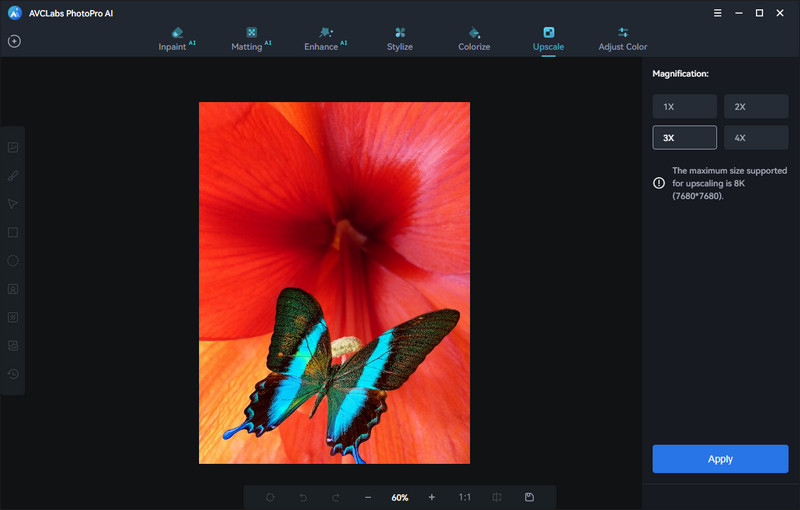Viewport: 800px width, 510px height.
Task: Choose the ellipse selection tool
Action: pyautogui.click(x=13, y=261)
